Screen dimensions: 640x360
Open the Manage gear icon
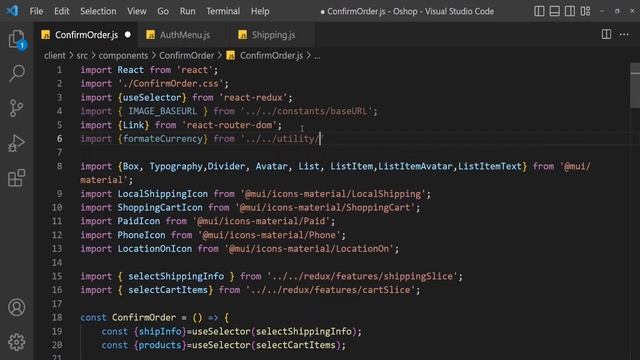[16, 342]
